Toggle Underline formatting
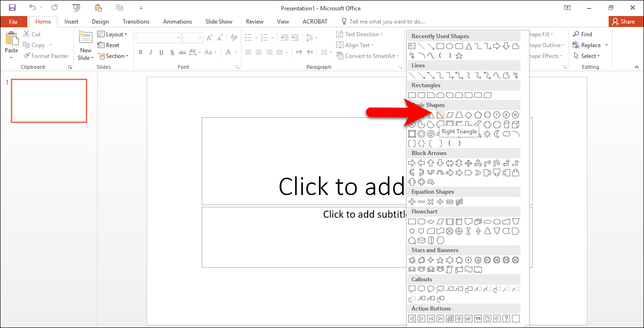The width and height of the screenshot is (644, 328). [162, 52]
